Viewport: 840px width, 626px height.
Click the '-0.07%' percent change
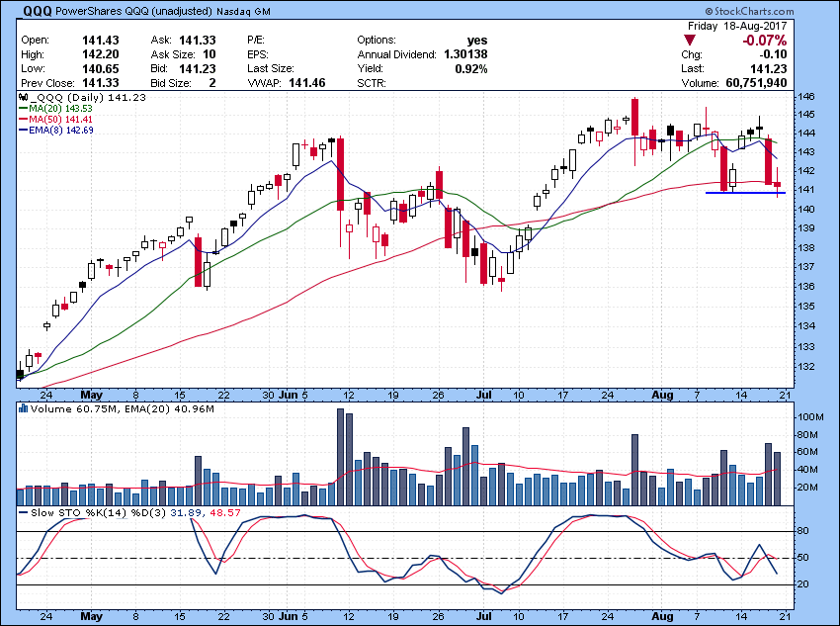pyautogui.click(x=765, y=41)
